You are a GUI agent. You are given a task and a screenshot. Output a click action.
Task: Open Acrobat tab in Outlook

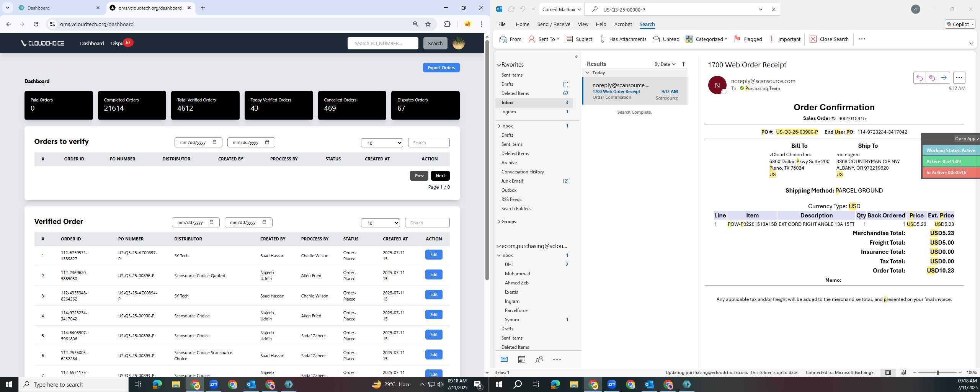[623, 24]
